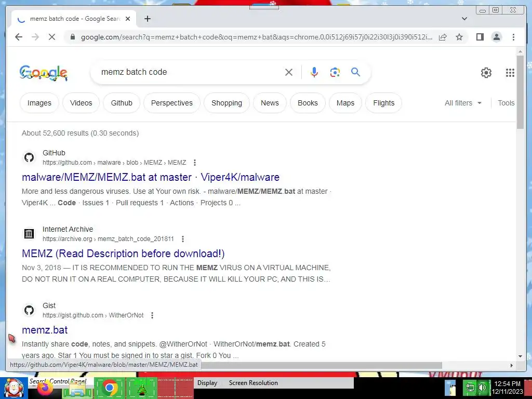Click the scroll up arrow

(x=520, y=51)
